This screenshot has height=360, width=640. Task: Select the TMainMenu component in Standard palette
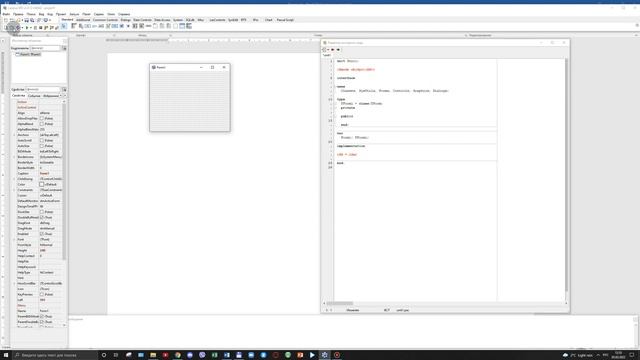(x=73, y=26)
